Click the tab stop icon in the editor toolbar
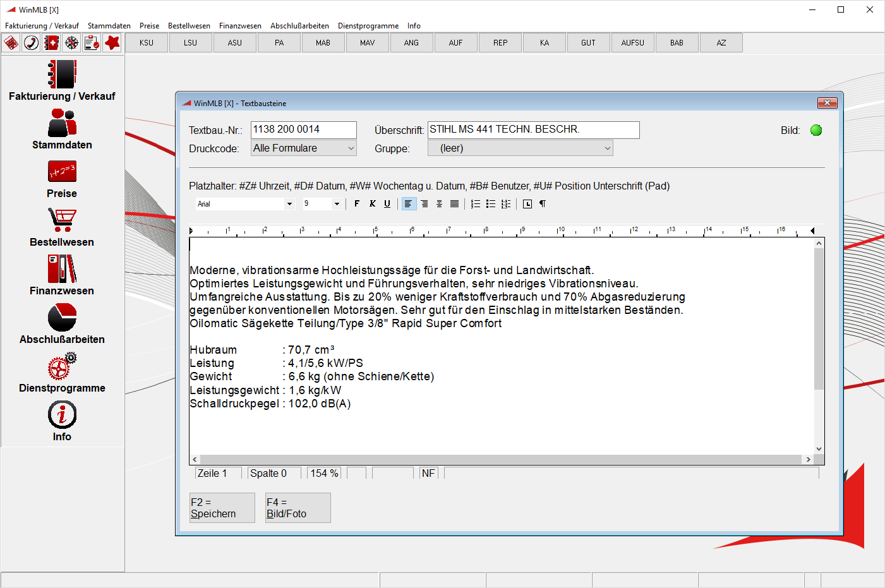Screen dimensions: 885x588 (527, 204)
